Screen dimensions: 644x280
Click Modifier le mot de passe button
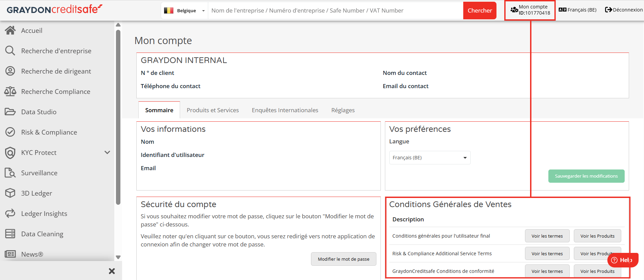click(344, 259)
